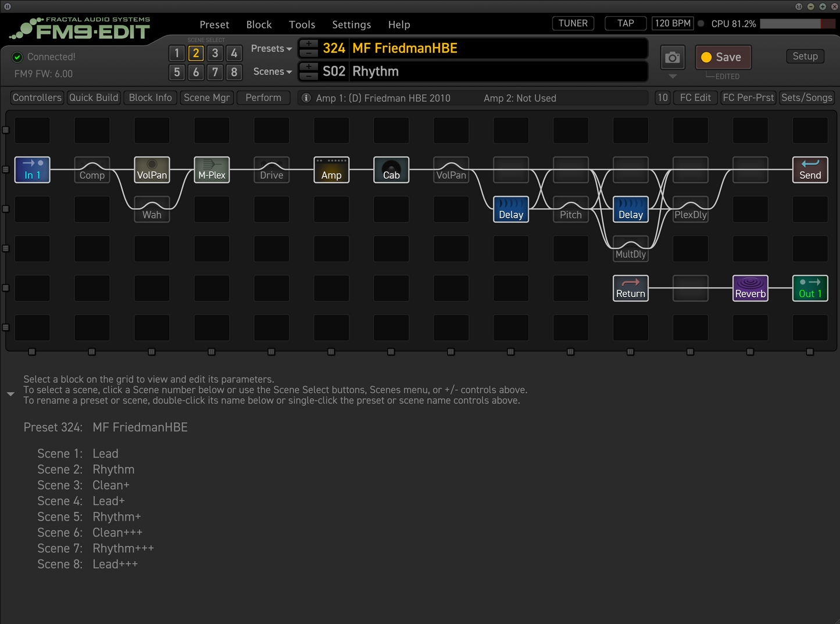This screenshot has height=624, width=840.
Task: Open the Scenes dropdown menu
Action: click(272, 72)
